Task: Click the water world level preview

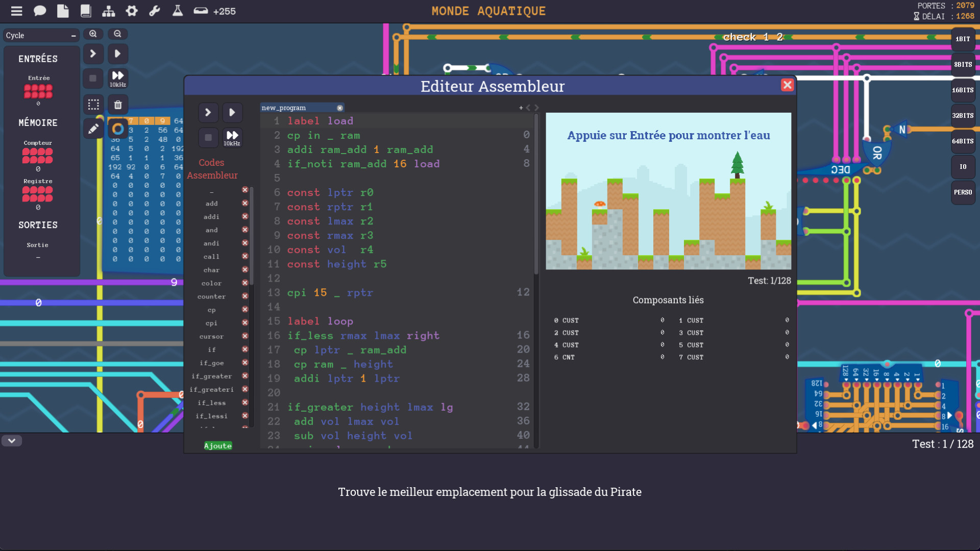Action: point(668,191)
